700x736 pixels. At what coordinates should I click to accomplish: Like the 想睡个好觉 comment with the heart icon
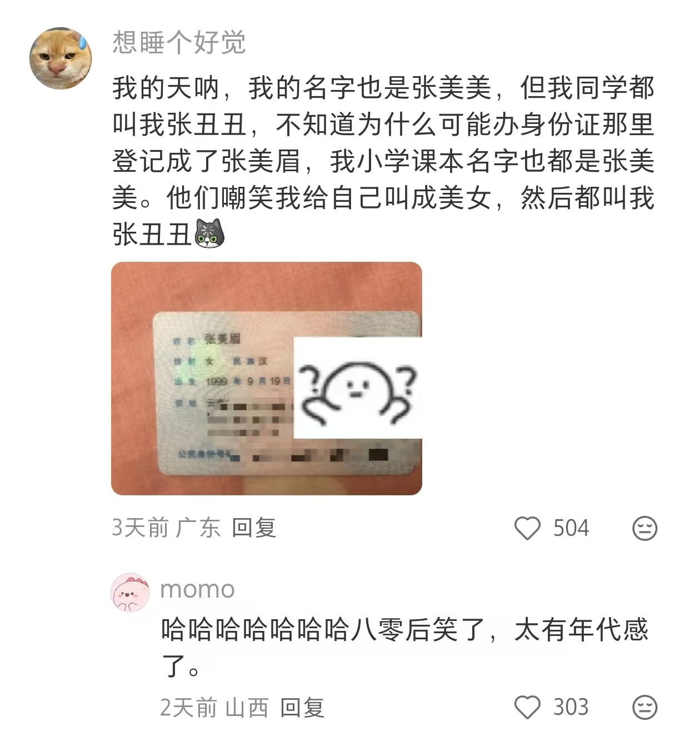(527, 528)
